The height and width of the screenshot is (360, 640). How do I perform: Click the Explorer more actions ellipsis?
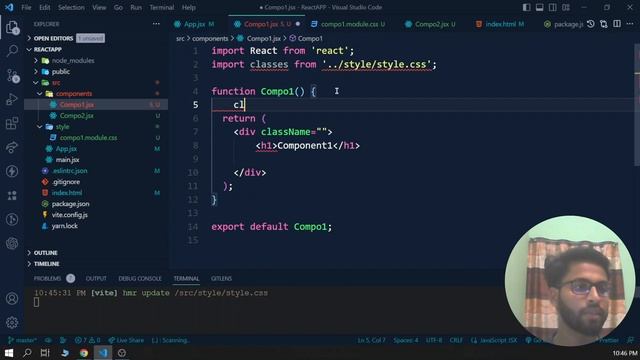[156, 24]
